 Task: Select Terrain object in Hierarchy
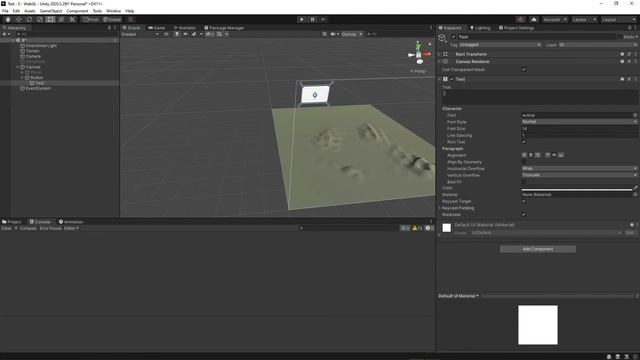click(32, 51)
